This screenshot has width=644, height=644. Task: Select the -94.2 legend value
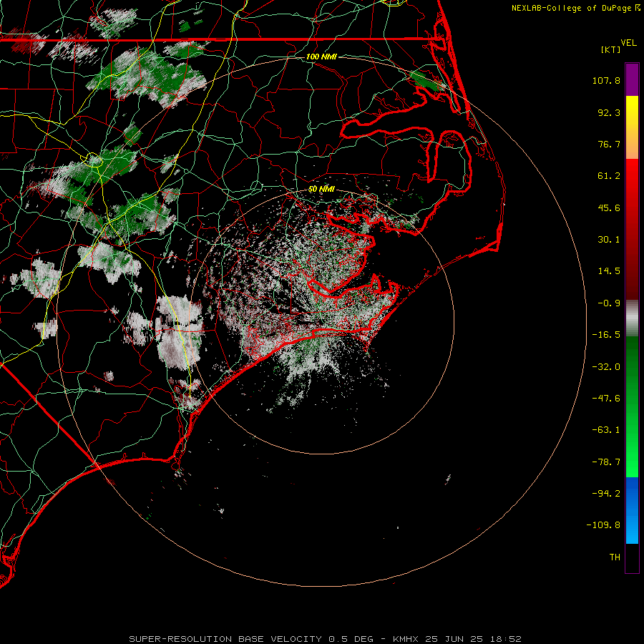click(x=606, y=494)
